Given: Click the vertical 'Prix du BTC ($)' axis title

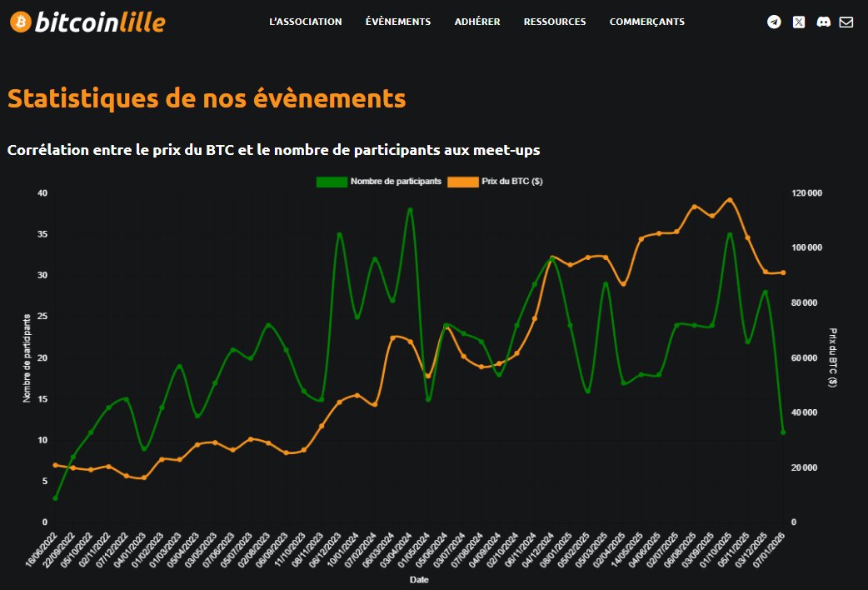Looking at the screenshot, I should (832, 357).
